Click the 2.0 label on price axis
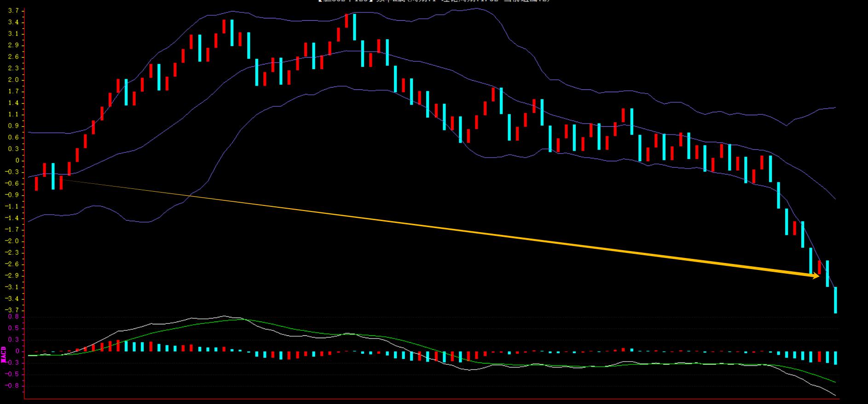The height and width of the screenshot is (404, 868). tap(13, 80)
